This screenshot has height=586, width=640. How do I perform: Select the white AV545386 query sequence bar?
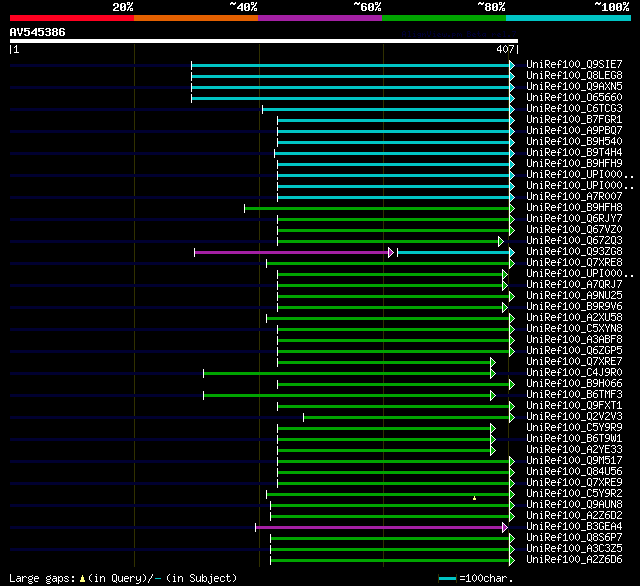pos(264,41)
